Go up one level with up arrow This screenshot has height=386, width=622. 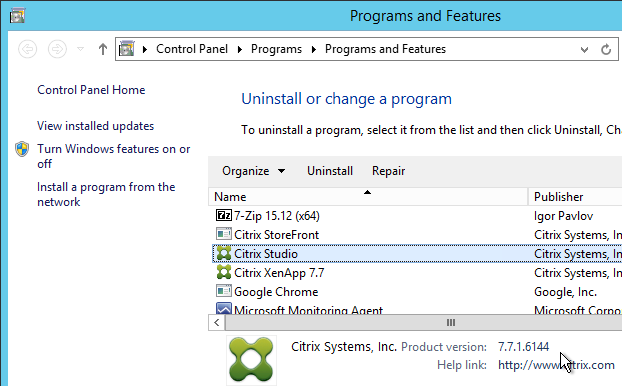click(x=103, y=49)
